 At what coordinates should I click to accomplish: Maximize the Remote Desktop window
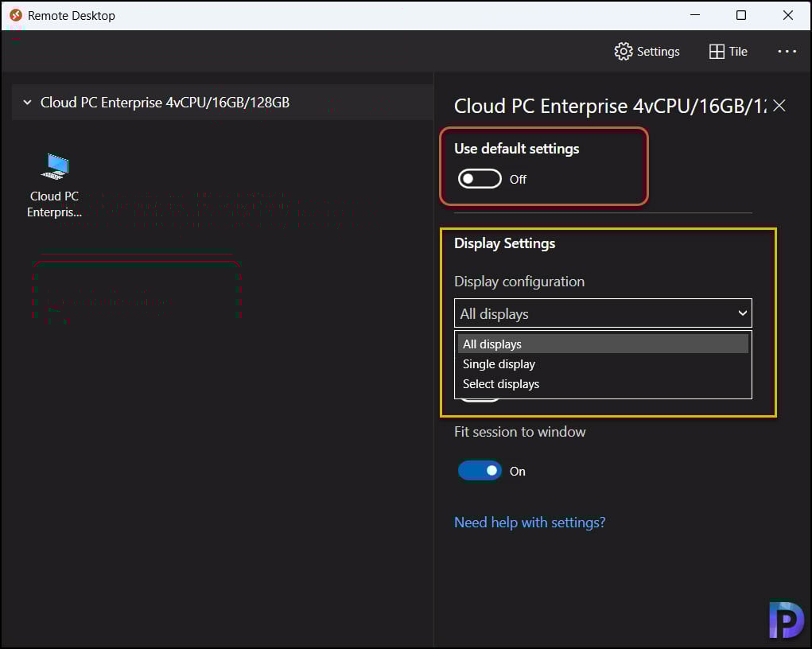(741, 15)
